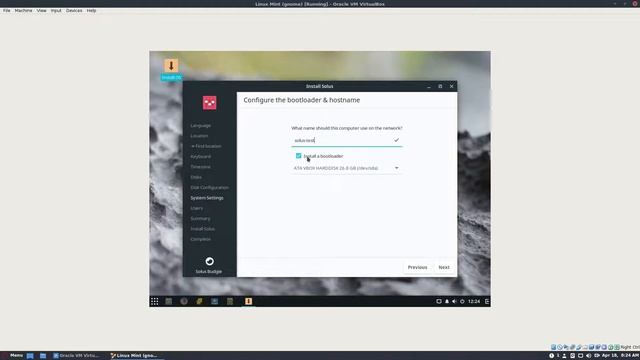Open notifications bell in Solus panel
640x360 pixels.
[x=447, y=302]
